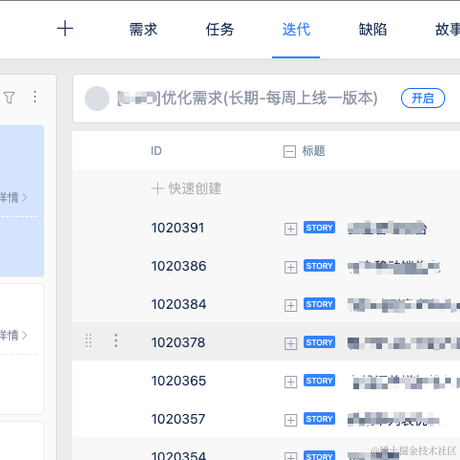The width and height of the screenshot is (460, 460).
Task: Click the 开启 status button
Action: (x=423, y=98)
